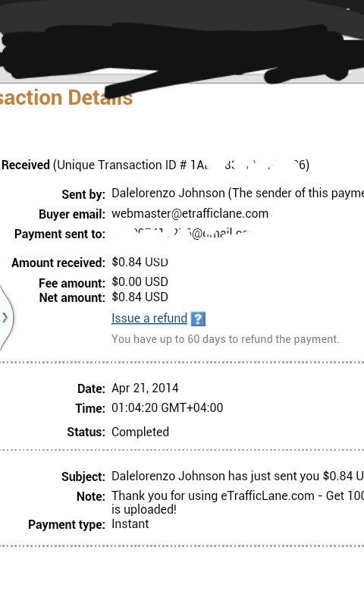Click the Subject line about Dalelorenzo Johnson
The image size is (364, 607).
pyautogui.click(x=237, y=476)
